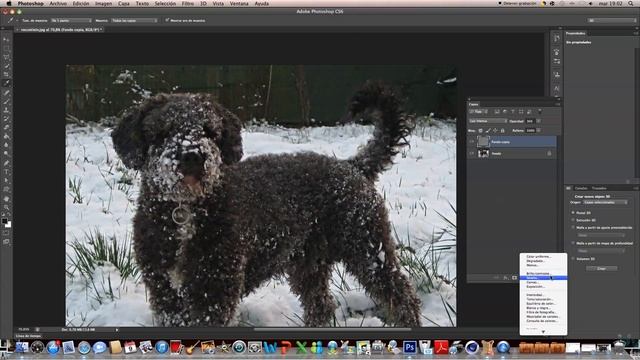
Task: Toggle visibility of Fondo copia layer
Action: click(x=472, y=142)
